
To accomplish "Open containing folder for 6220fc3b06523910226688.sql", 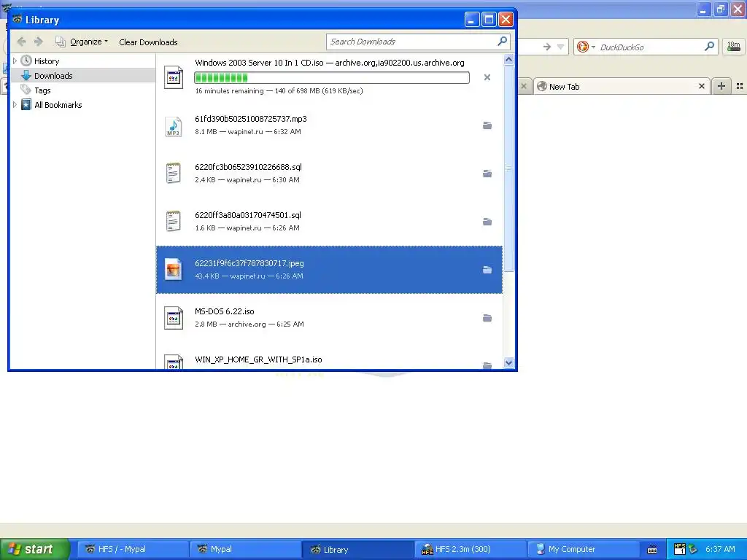I will tap(487, 174).
